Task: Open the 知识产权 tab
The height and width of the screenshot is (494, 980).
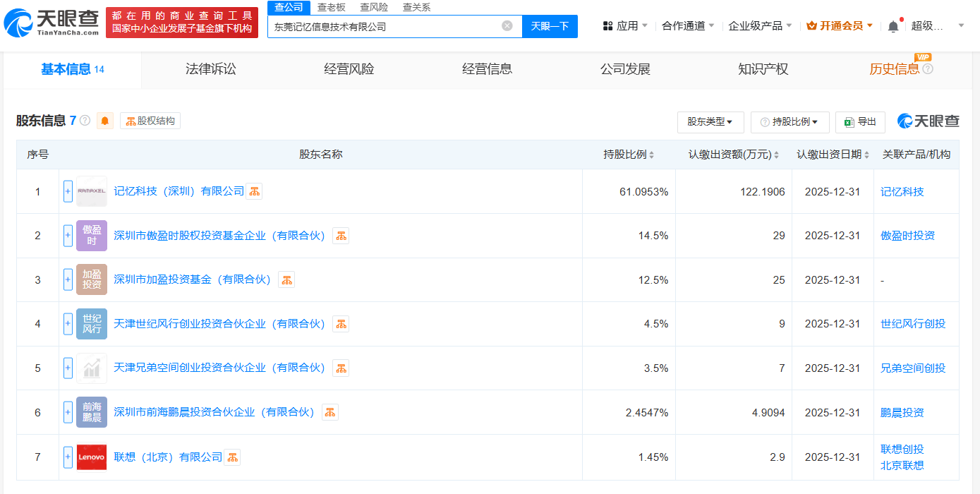Action: (763, 69)
